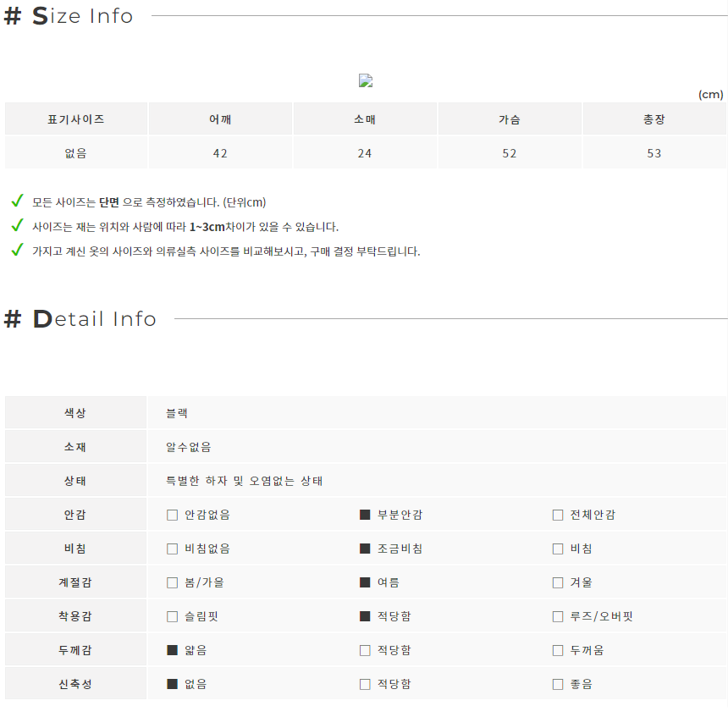728x728 pixels.
Task: Click the 총장 column header
Action: pyautogui.click(x=654, y=119)
